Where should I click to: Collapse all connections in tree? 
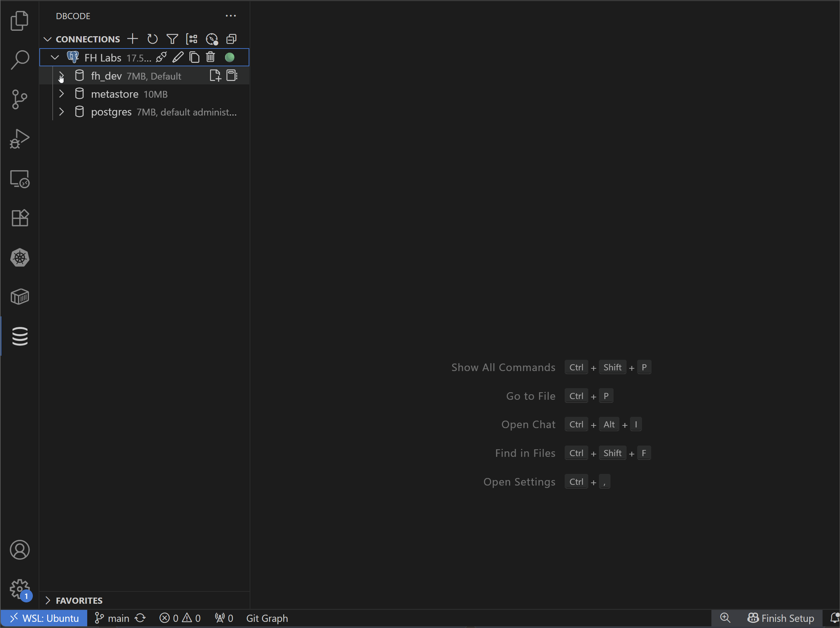tap(231, 39)
